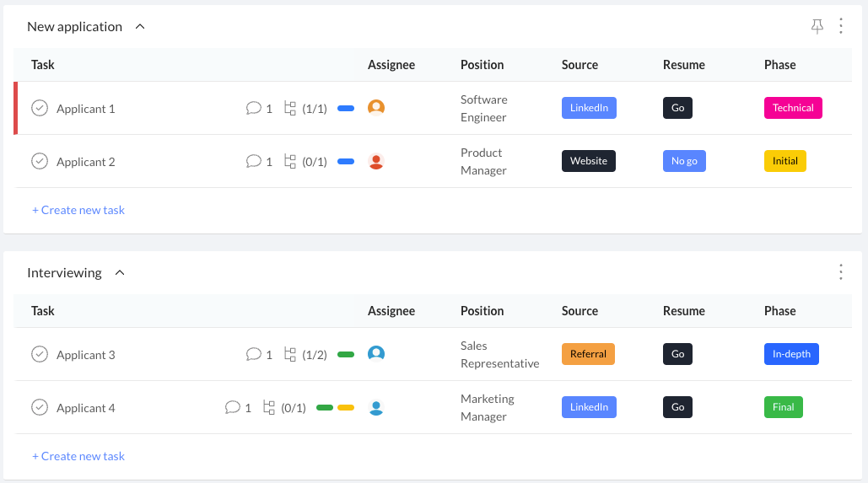Click Applicant 3's assignee avatar
Image resolution: width=868 pixels, height=483 pixels.
(x=376, y=354)
